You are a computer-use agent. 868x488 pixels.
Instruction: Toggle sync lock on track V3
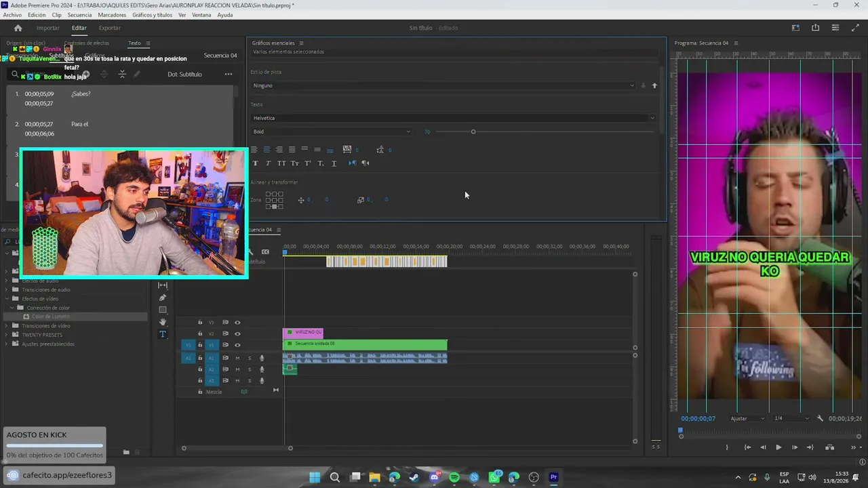[x=225, y=323]
